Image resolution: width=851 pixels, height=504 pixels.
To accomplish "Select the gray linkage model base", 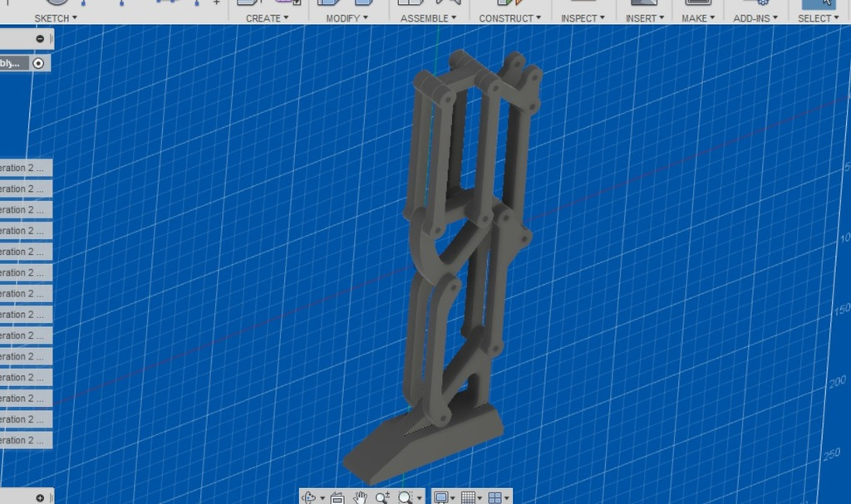I will click(x=422, y=447).
